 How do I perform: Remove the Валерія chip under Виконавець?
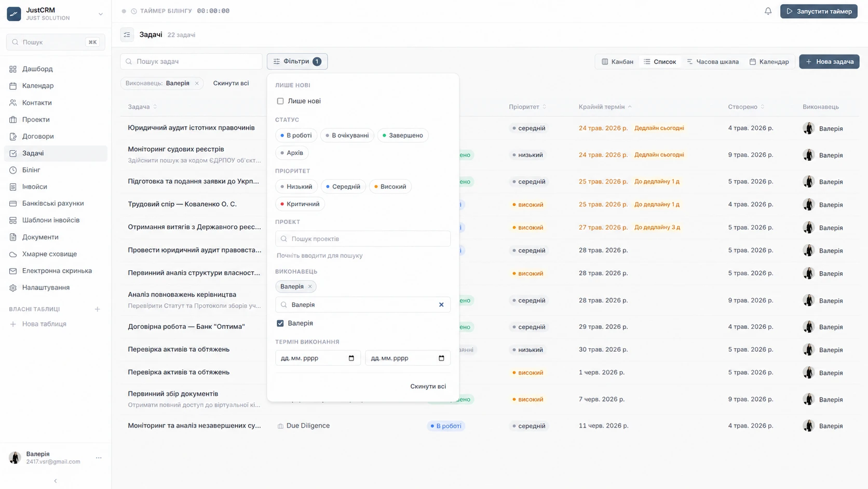(310, 286)
